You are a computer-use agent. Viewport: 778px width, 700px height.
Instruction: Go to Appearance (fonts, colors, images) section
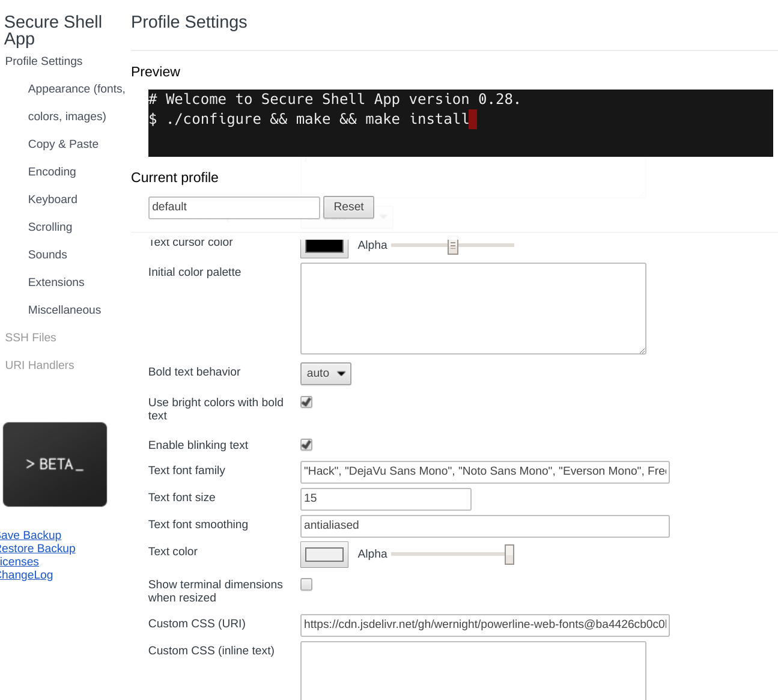76,103
